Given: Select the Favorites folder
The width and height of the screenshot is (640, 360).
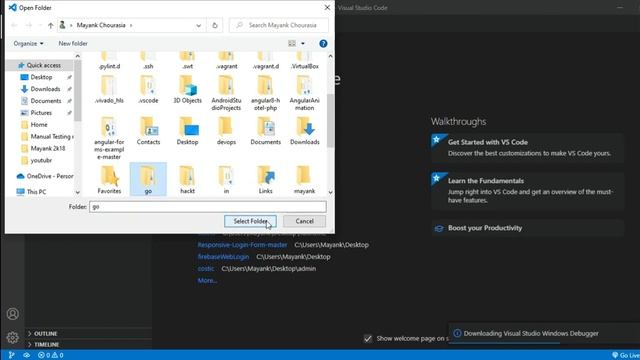Looking at the screenshot, I should (x=109, y=180).
